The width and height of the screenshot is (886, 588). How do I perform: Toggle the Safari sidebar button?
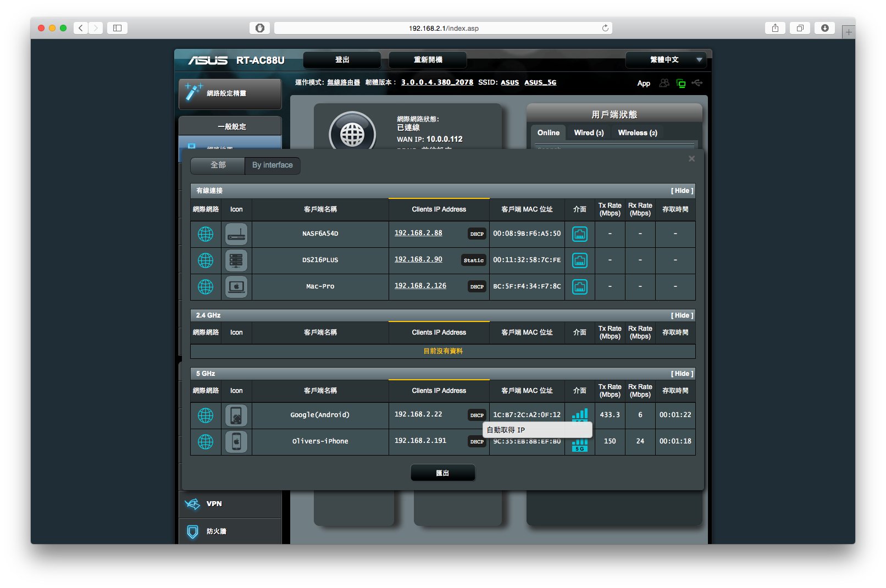pos(117,28)
